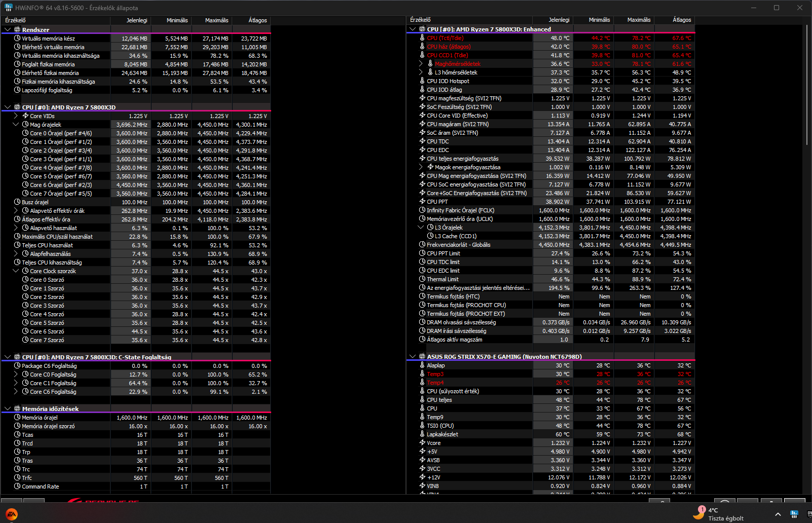Collapse the Rendszer section
812x523 pixels.
(8, 30)
